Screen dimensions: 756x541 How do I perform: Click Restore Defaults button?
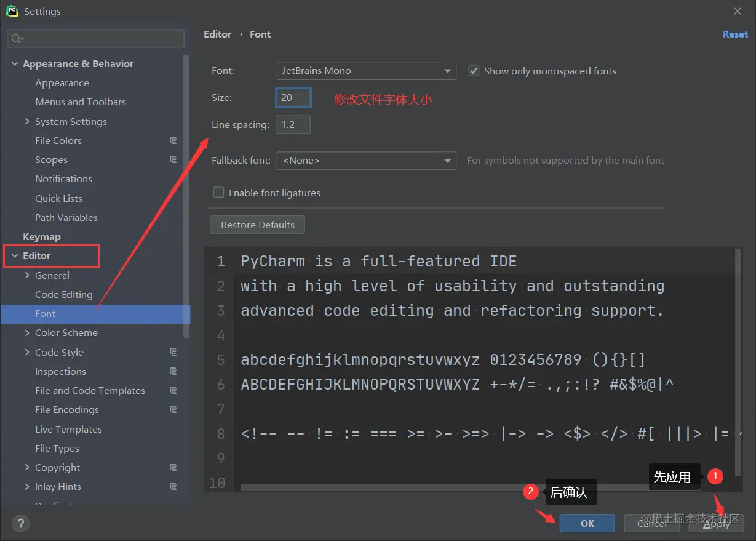click(257, 225)
